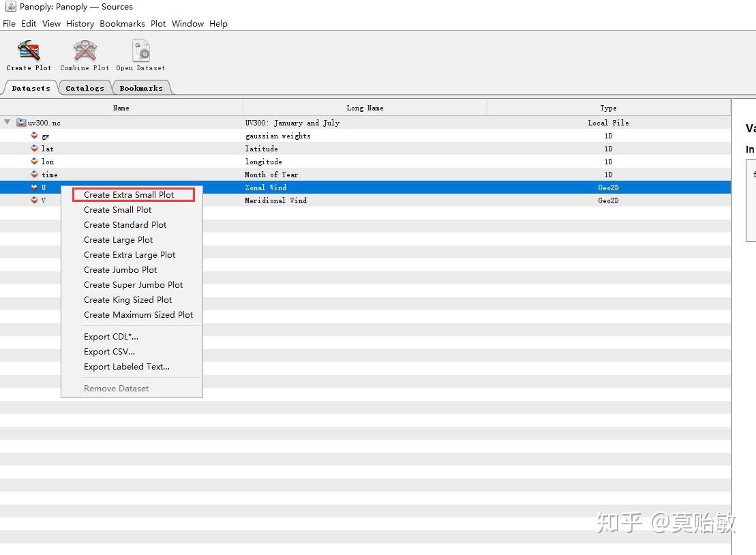Screen dimensions: 756x555
Task: Click the Long Name column header
Action: [365, 108]
